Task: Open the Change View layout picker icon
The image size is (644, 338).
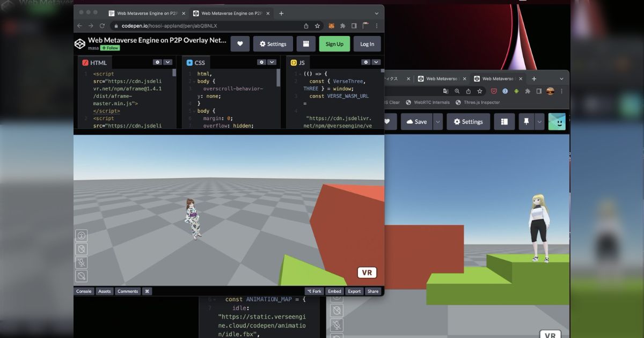Action: click(305, 43)
